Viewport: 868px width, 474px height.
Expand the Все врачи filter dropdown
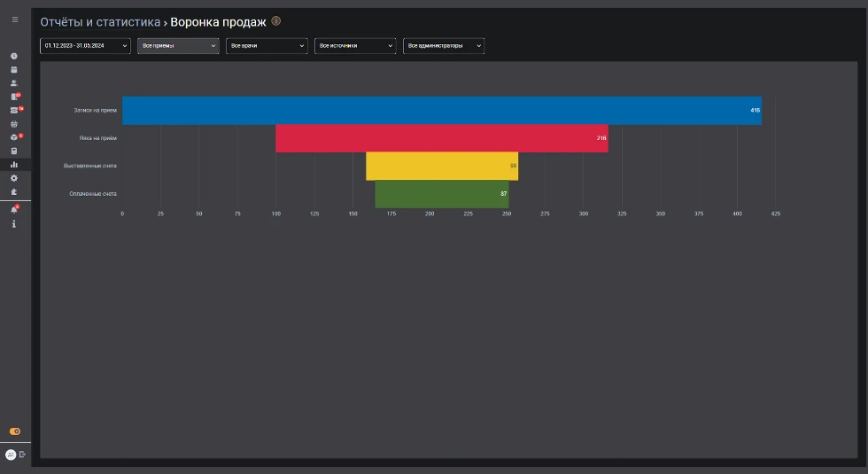click(x=267, y=45)
